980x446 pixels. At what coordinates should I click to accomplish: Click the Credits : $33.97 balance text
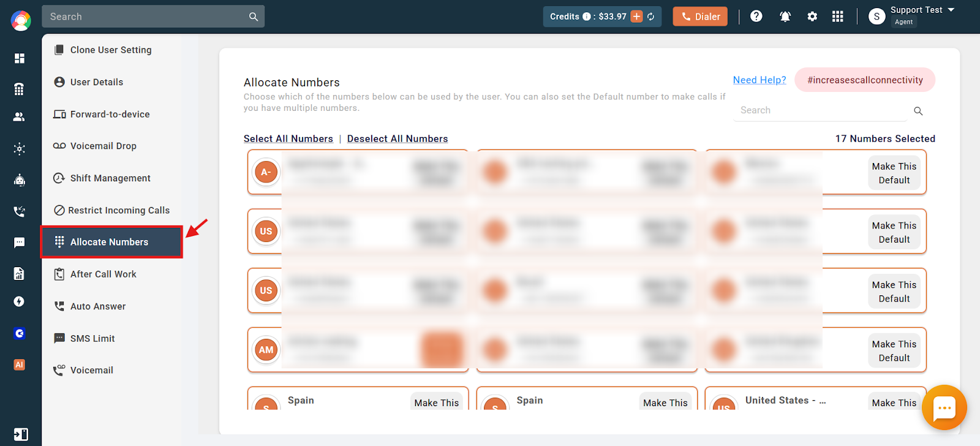(588, 17)
